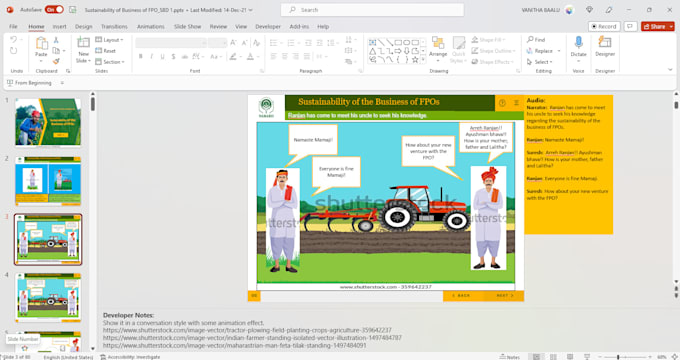Toggle Align Left paragraph alignment
The width and height of the screenshot is (680, 360).
click(273, 57)
